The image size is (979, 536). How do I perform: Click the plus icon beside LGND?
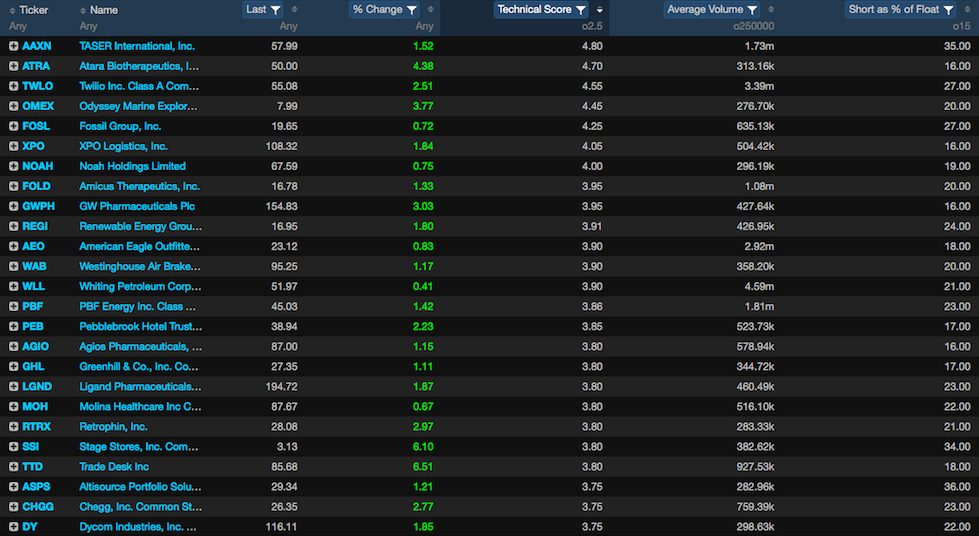(13, 387)
